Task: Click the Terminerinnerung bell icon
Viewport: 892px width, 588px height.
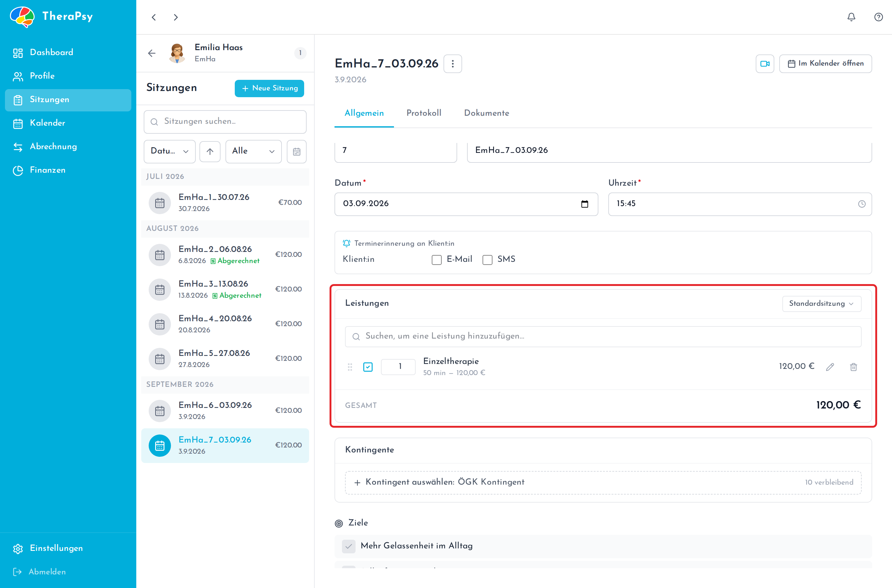Action: 346,243
